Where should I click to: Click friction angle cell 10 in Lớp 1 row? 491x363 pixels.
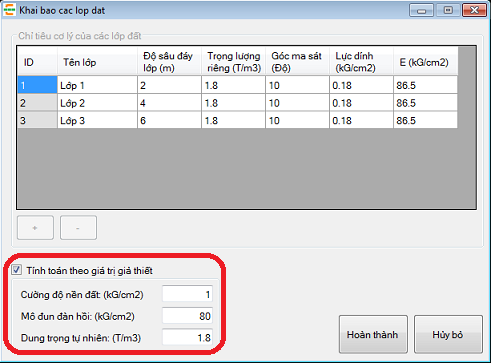297,85
